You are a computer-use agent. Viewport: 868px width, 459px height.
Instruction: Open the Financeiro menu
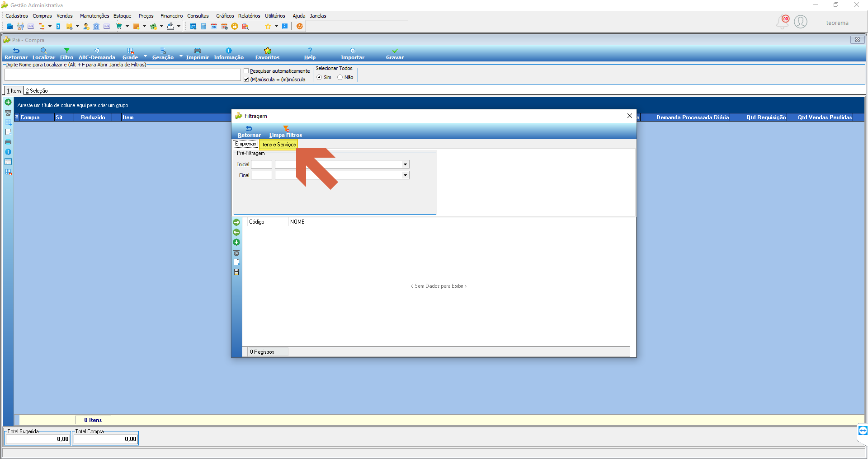click(171, 16)
